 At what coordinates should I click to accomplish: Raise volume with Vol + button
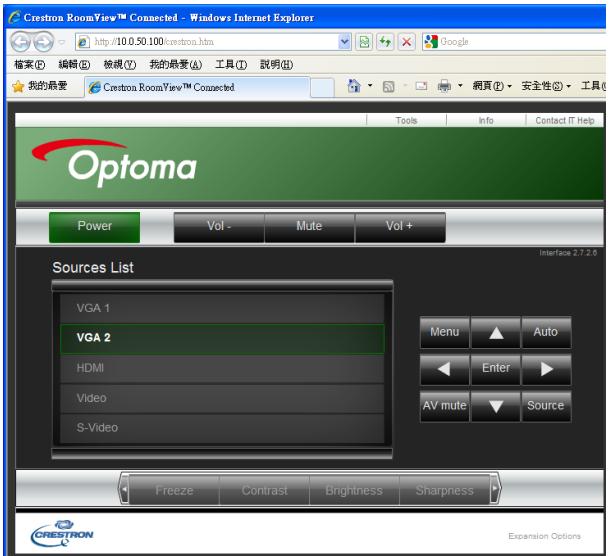[x=400, y=228]
